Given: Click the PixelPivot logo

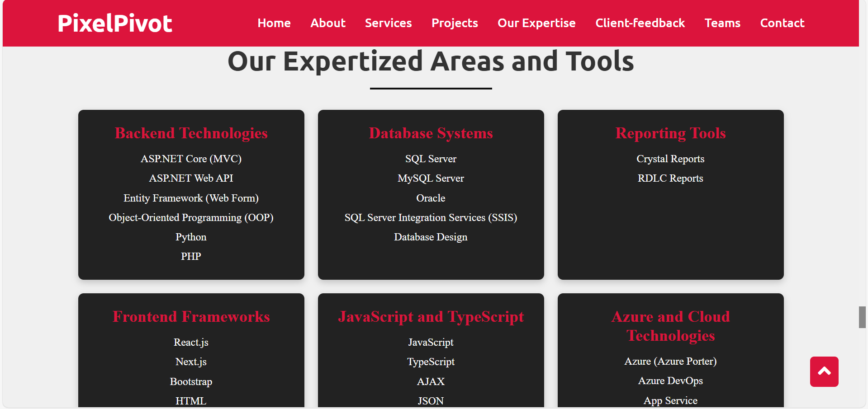Looking at the screenshot, I should [115, 24].
